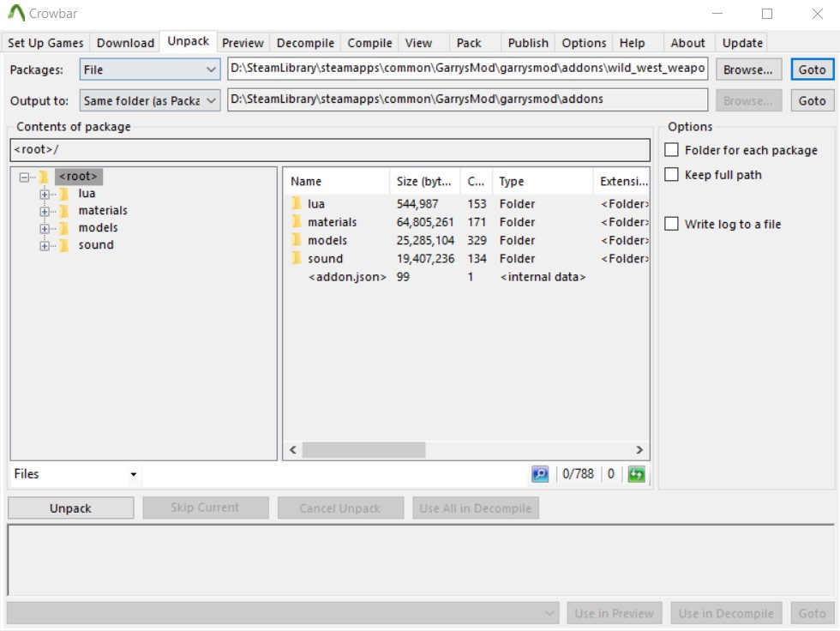Click the Use in Preview button
The height and width of the screenshot is (631, 840).
[x=615, y=613]
